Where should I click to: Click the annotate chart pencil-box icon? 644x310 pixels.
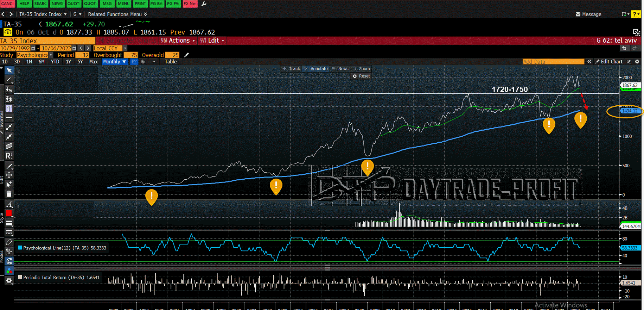point(629,62)
